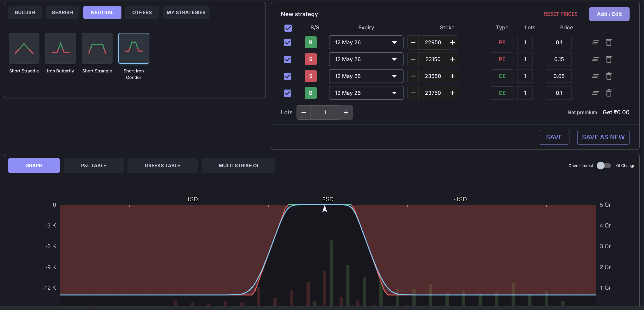Toggle Buy/Sell on the 23750 leg

click(x=310, y=93)
